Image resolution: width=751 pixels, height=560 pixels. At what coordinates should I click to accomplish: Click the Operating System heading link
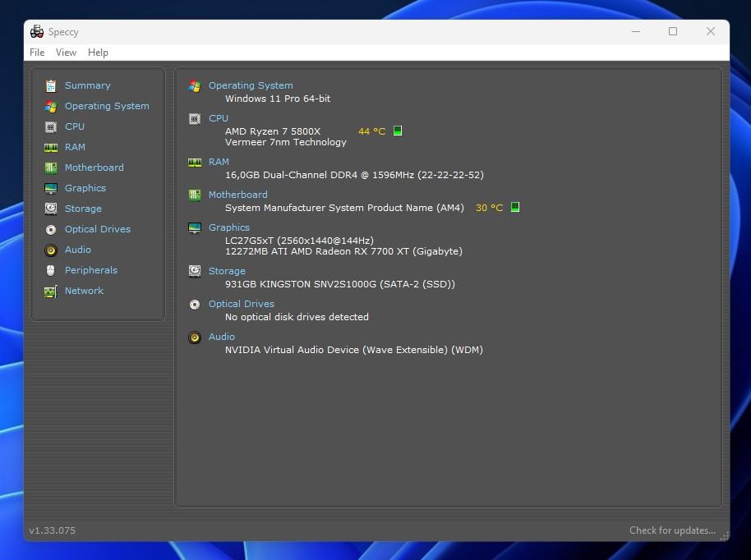pos(251,85)
